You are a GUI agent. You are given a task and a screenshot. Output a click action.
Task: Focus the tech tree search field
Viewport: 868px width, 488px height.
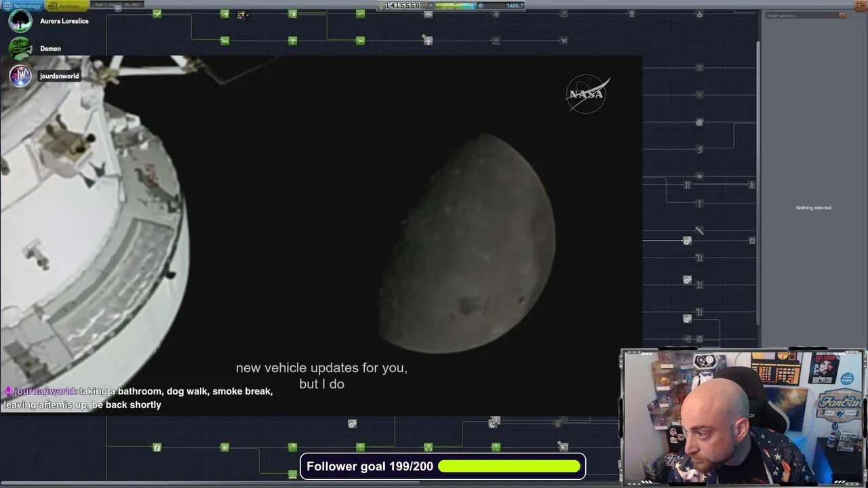pyautogui.click(x=801, y=16)
